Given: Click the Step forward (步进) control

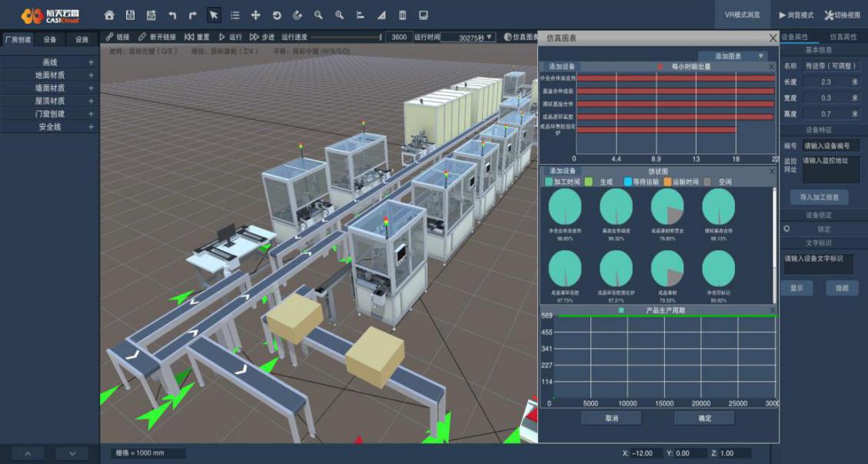Looking at the screenshot, I should (x=261, y=37).
